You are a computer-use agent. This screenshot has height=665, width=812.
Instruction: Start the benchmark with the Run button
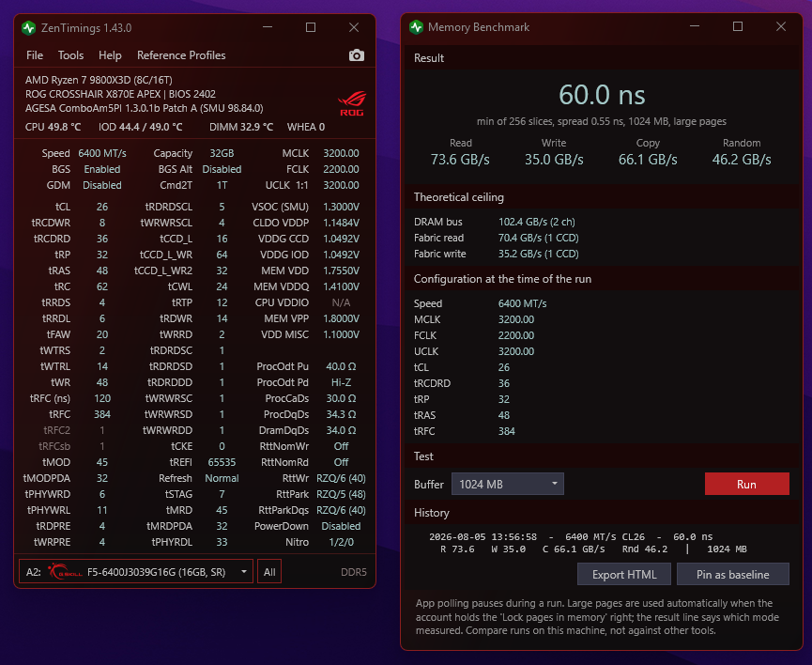click(746, 484)
